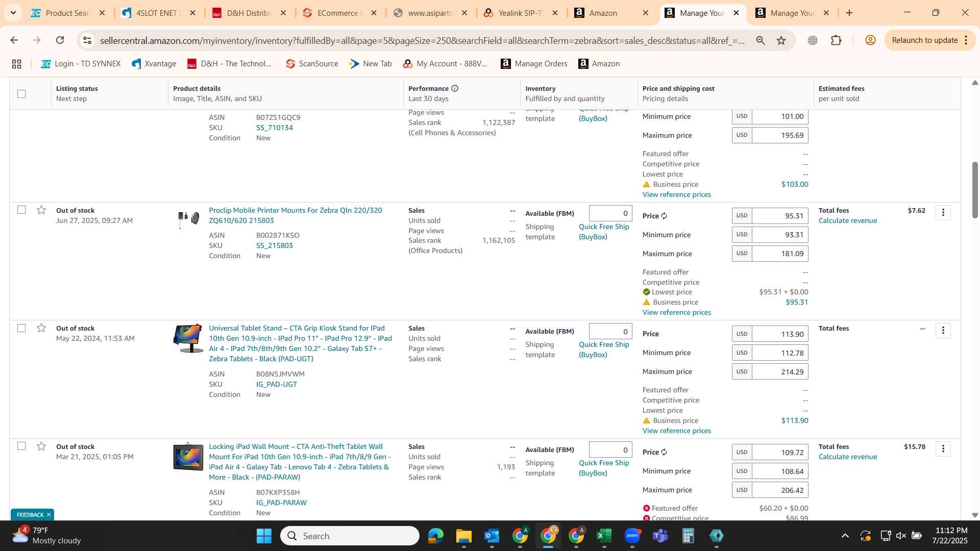Open a new browser tab
Screen dimensions: 980x551
[x=849, y=13]
